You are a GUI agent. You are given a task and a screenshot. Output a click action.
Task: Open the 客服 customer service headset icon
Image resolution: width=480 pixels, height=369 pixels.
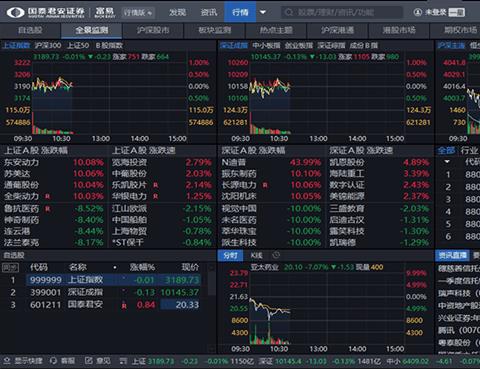(x=53, y=361)
